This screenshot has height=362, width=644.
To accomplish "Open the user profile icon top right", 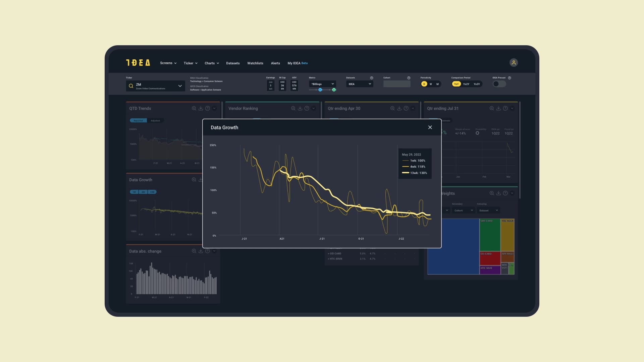I will pos(514,62).
